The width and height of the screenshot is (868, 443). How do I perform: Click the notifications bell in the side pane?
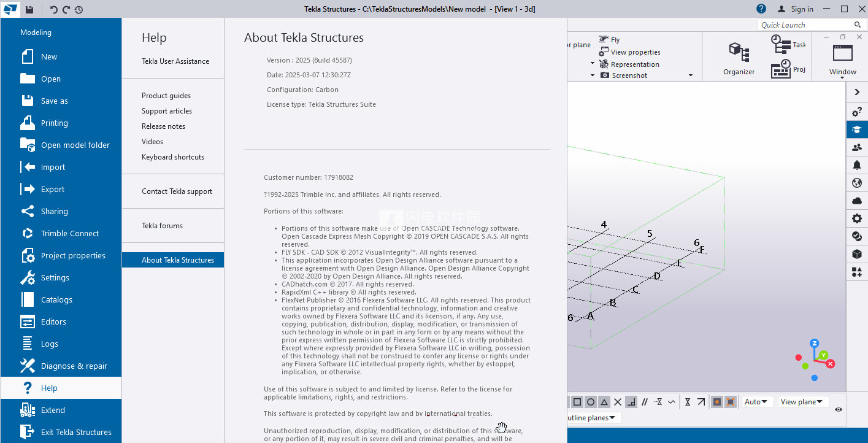coord(856,164)
